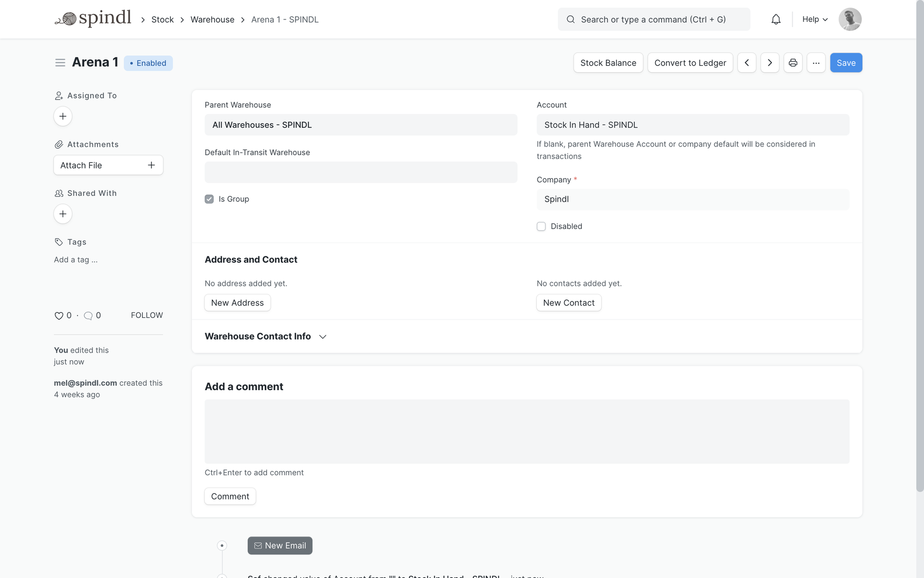Open the Stock Balance report

coord(608,63)
